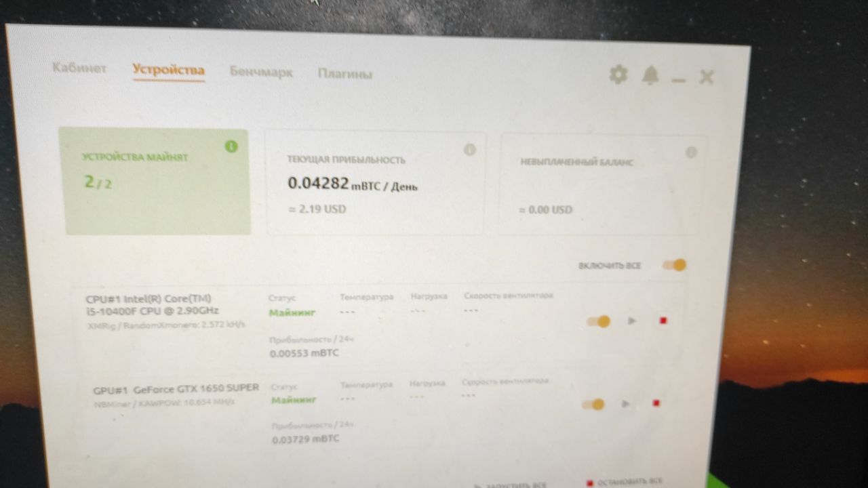
Task: Switch to the Бенчмарк tab
Action: [261, 71]
